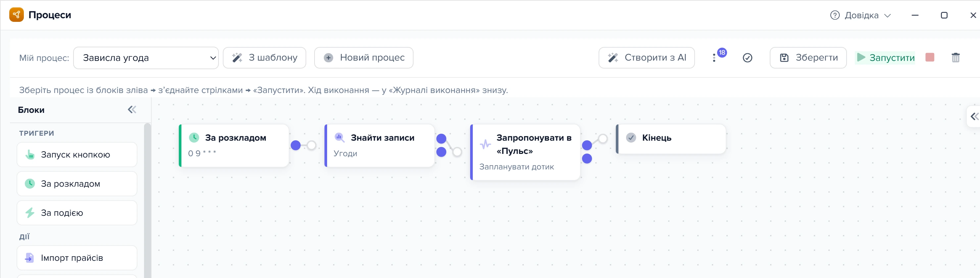Click the pulse icon in Запропонувати node
This screenshot has height=278, width=980.
point(485,145)
